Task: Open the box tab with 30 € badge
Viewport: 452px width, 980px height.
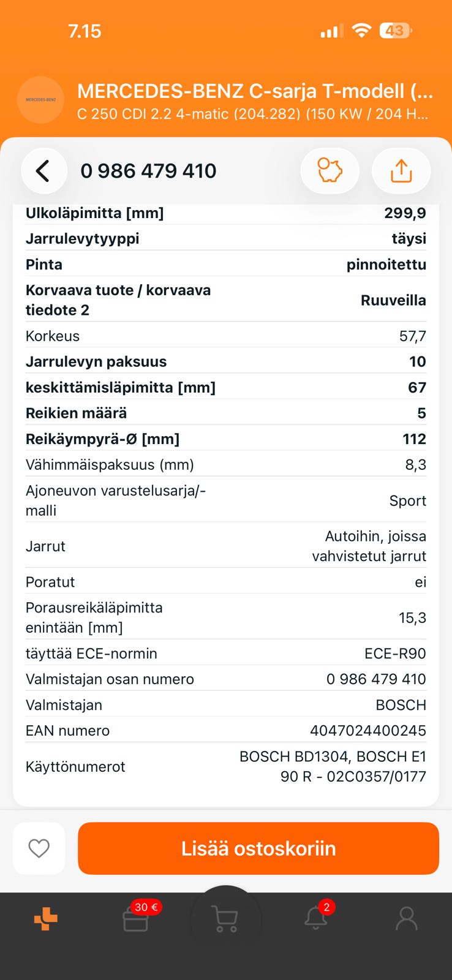Action: click(x=136, y=920)
